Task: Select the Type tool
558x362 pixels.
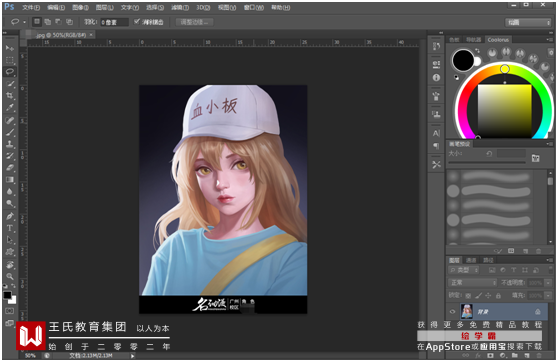Action: click(10, 228)
